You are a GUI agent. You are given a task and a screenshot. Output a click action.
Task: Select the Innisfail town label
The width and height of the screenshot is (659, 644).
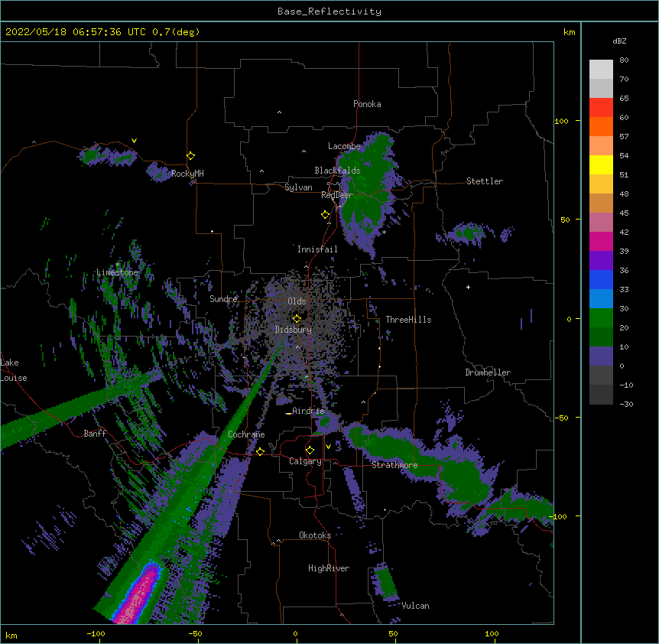pyautogui.click(x=317, y=249)
